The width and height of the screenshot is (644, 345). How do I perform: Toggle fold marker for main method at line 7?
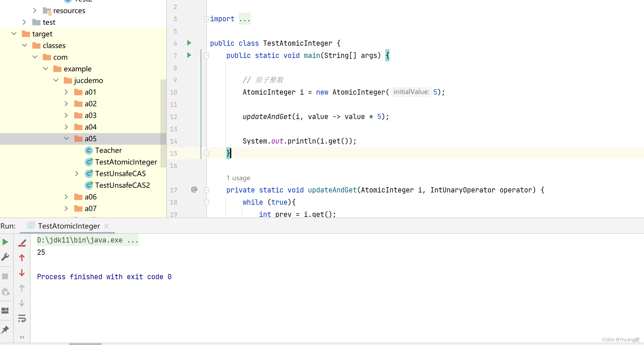tap(207, 55)
